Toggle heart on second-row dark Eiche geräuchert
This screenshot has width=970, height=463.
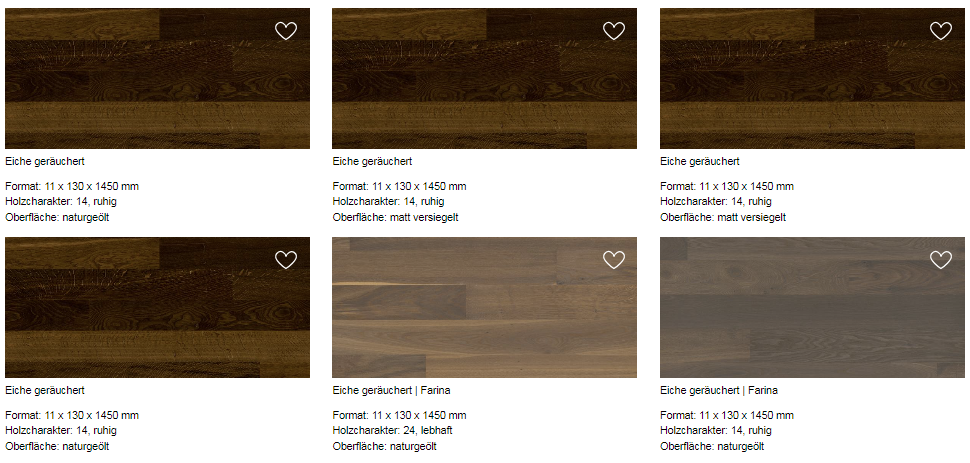click(x=286, y=260)
